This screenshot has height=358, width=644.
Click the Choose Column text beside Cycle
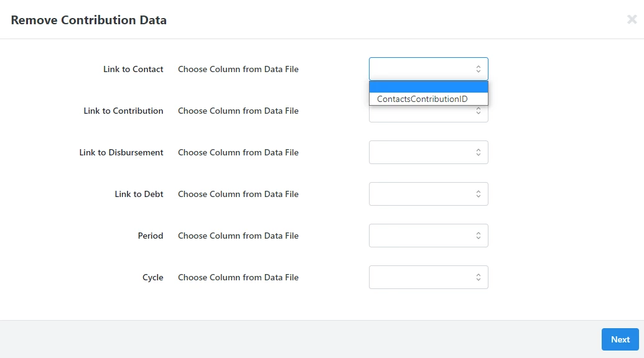tap(238, 277)
